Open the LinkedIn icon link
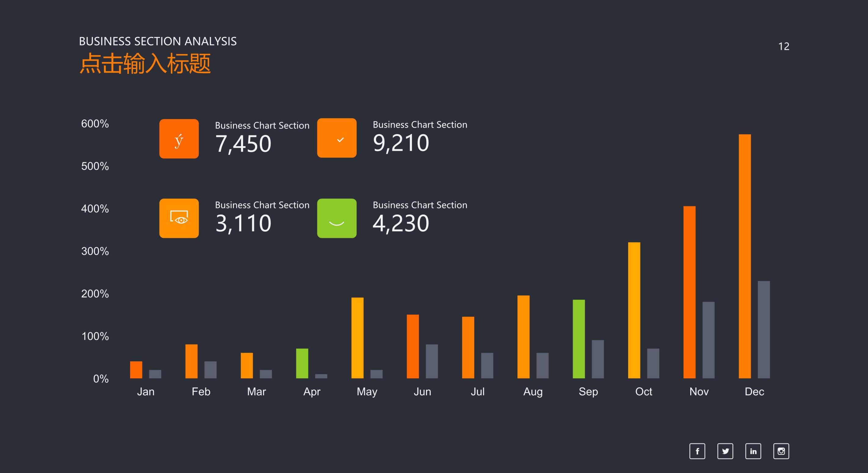 click(753, 451)
